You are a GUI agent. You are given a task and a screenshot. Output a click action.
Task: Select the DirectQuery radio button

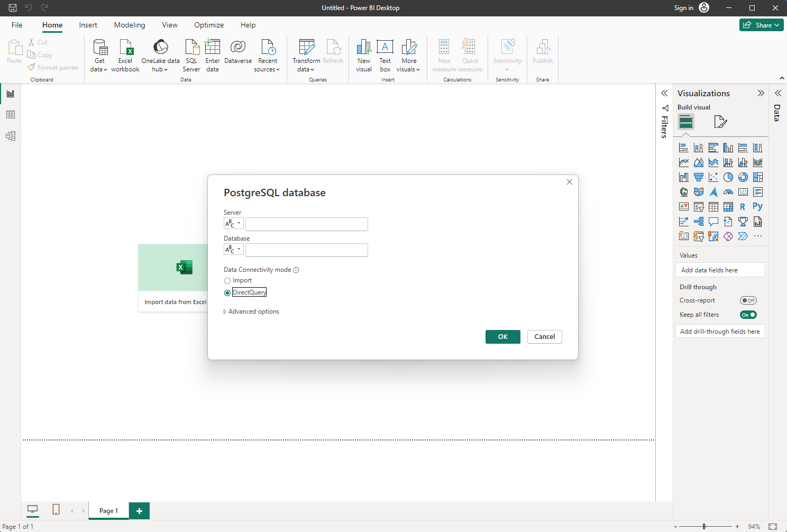coord(227,292)
